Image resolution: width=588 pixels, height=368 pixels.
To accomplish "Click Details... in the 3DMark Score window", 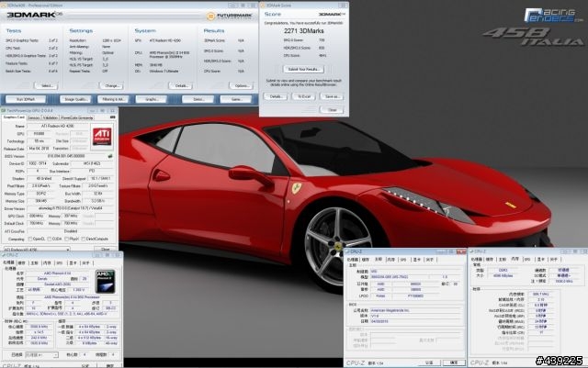I will pyautogui.click(x=276, y=96).
